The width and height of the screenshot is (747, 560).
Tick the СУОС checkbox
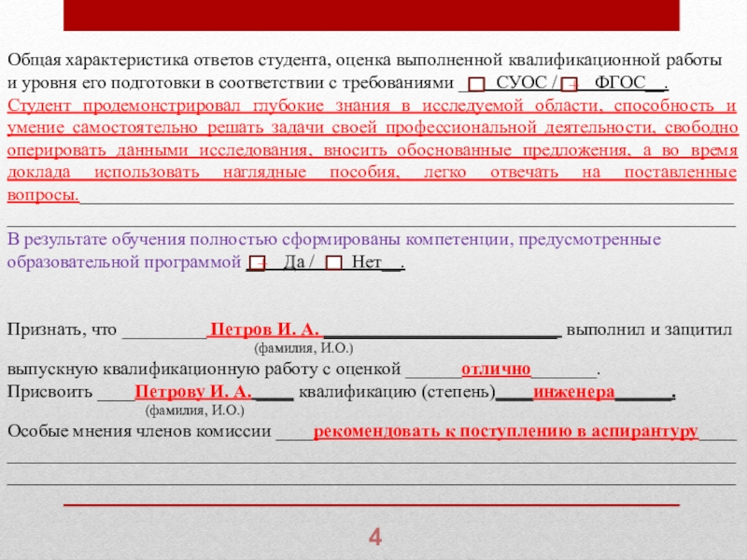(476, 84)
